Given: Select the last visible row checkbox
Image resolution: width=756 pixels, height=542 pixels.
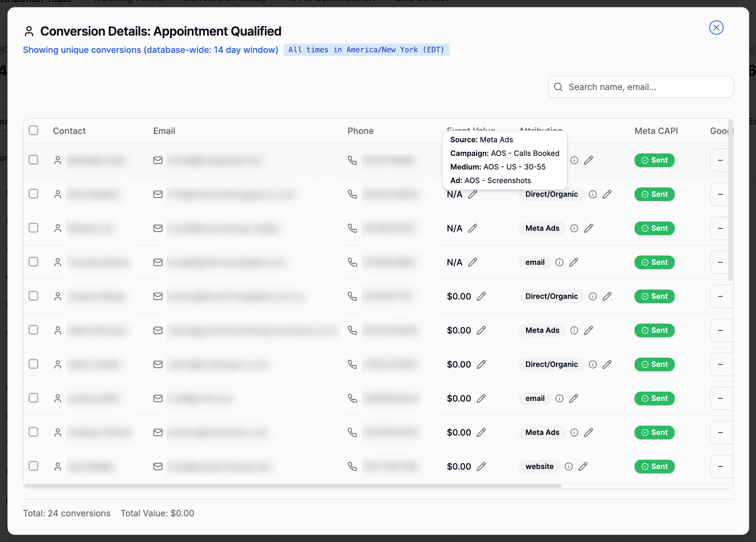Looking at the screenshot, I should coord(33,466).
